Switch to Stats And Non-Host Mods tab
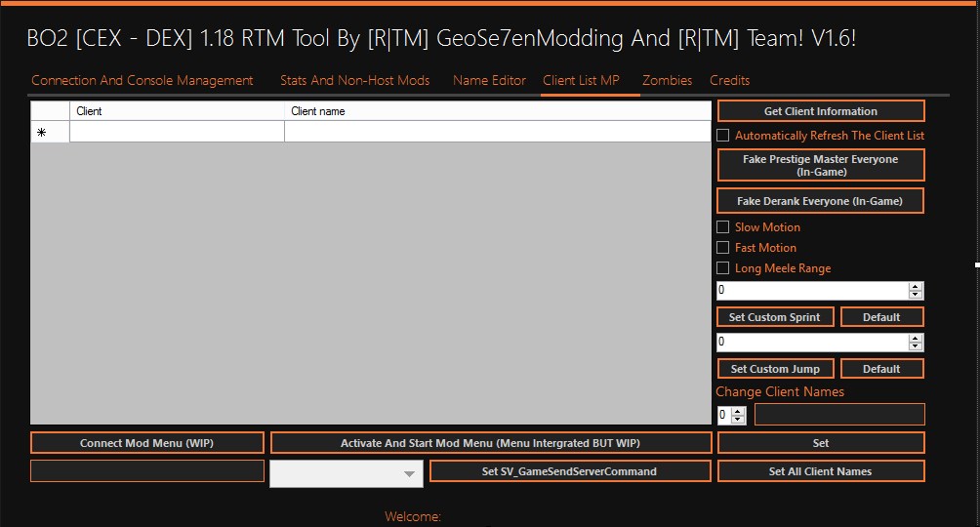The image size is (980, 527). tap(354, 81)
